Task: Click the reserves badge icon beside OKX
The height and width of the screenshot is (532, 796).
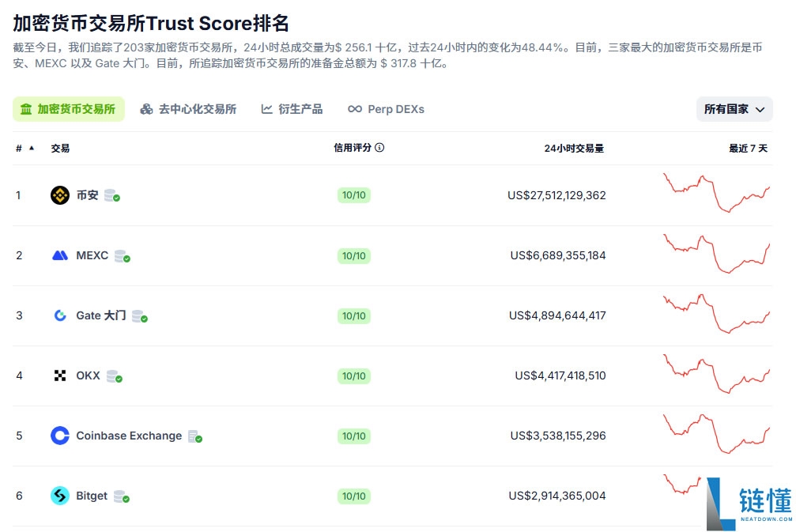Action: pos(114,376)
